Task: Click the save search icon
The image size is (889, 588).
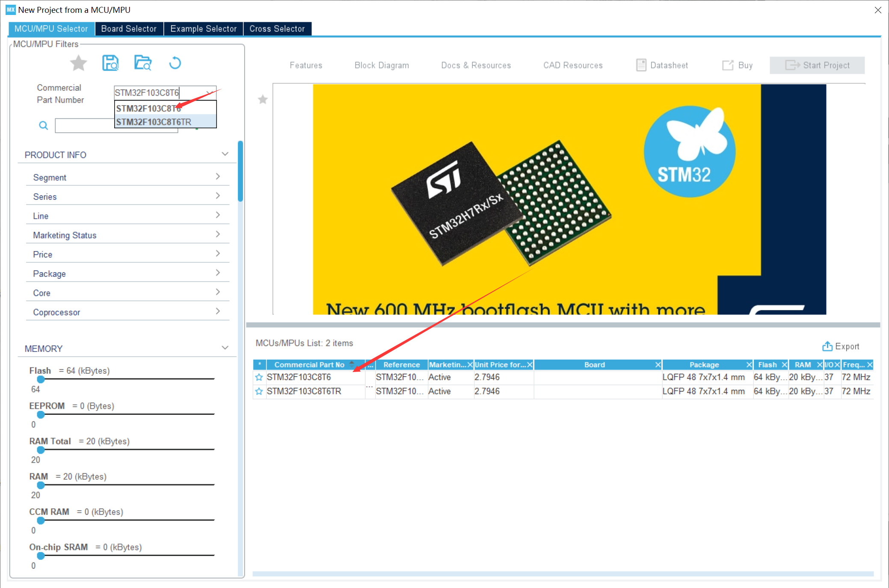Action: click(110, 63)
